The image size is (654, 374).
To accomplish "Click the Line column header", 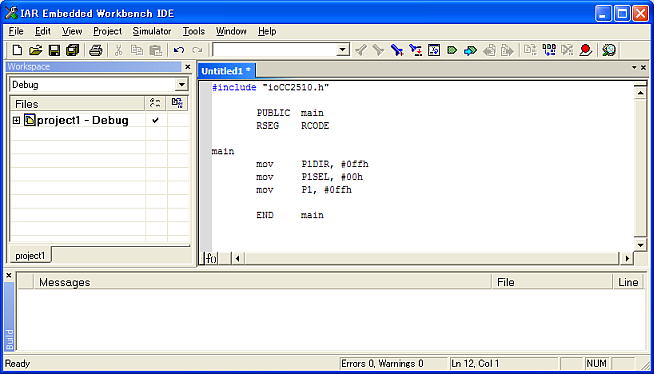I will (629, 282).
